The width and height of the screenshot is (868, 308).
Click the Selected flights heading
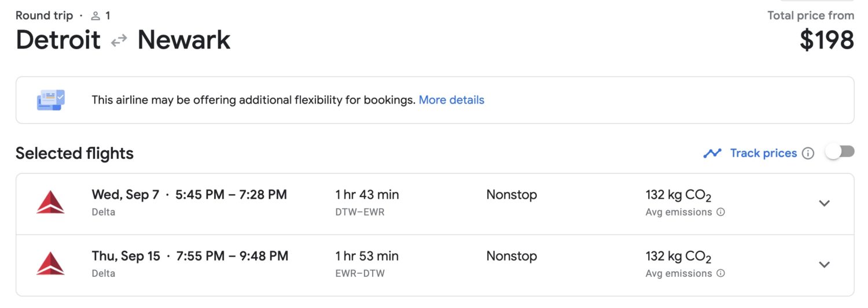tap(75, 153)
